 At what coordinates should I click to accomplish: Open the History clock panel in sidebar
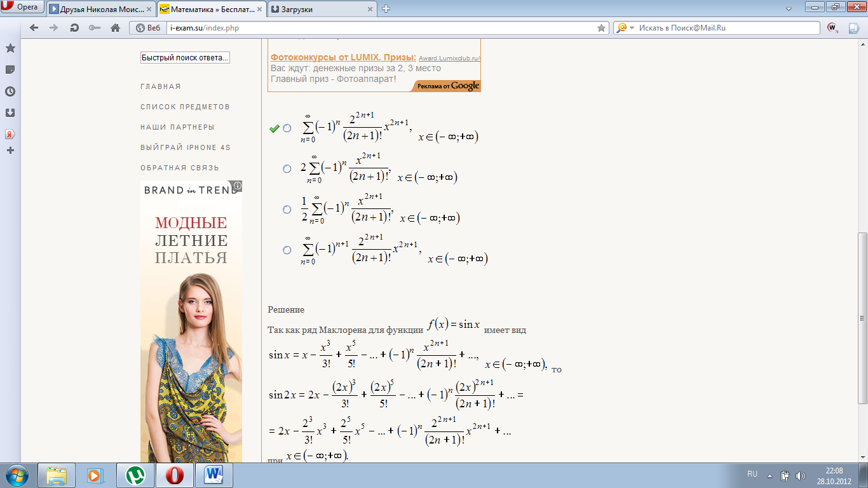(10, 91)
